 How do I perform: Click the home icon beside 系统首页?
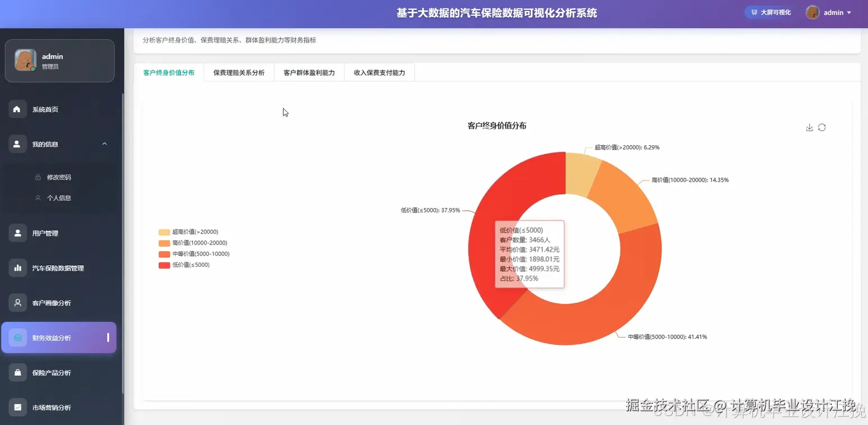(17, 109)
